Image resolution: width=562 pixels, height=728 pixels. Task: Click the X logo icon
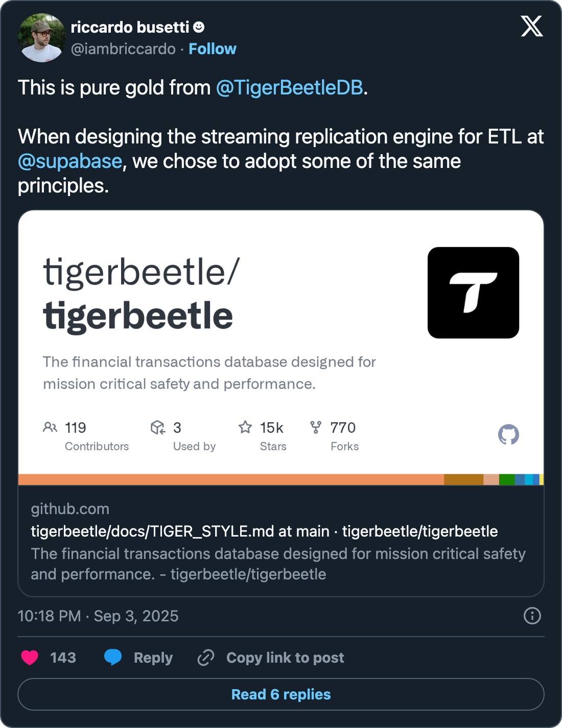point(532,26)
